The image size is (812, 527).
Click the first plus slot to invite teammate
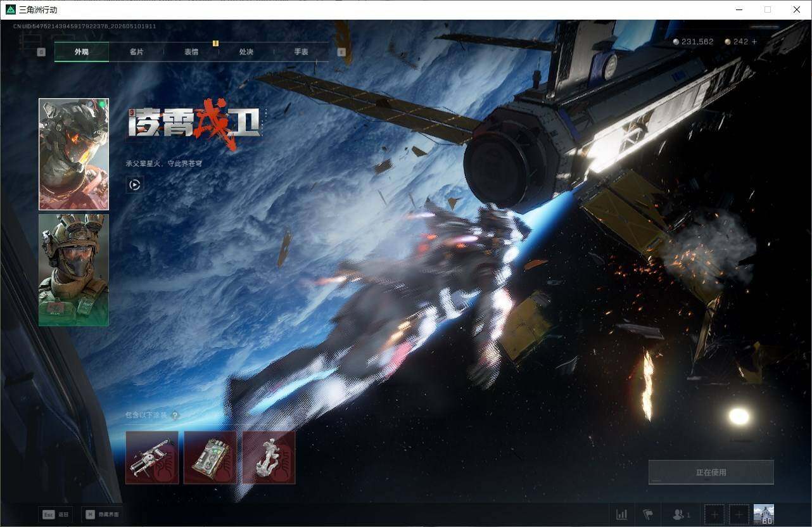tap(714, 514)
